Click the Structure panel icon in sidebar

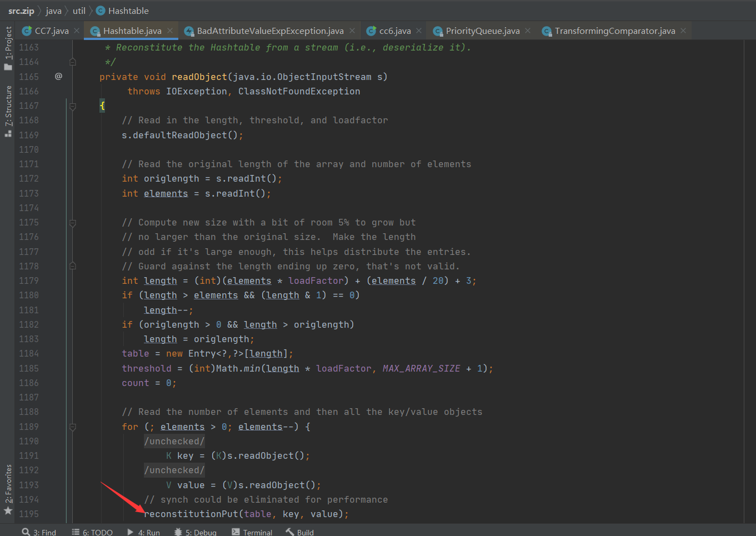[x=8, y=133]
